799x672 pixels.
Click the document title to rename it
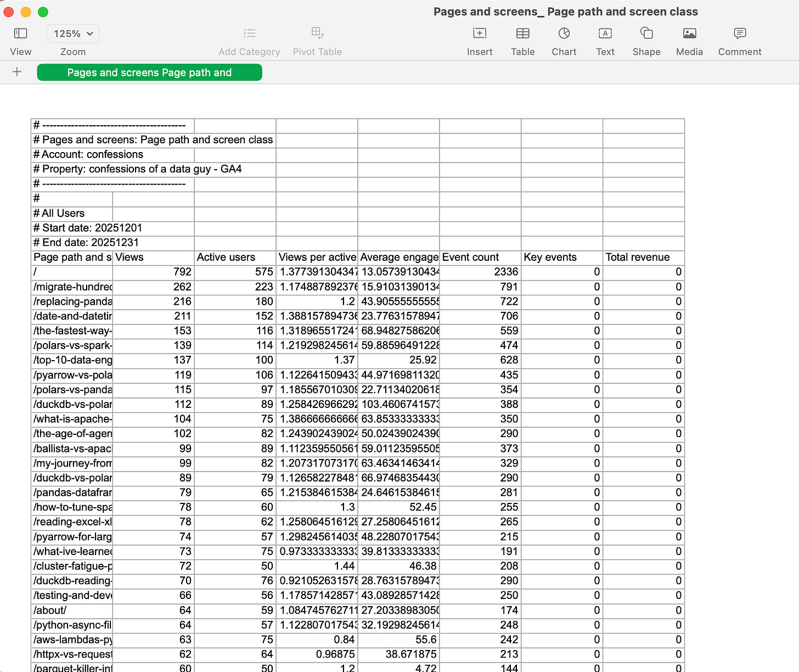coord(565,11)
